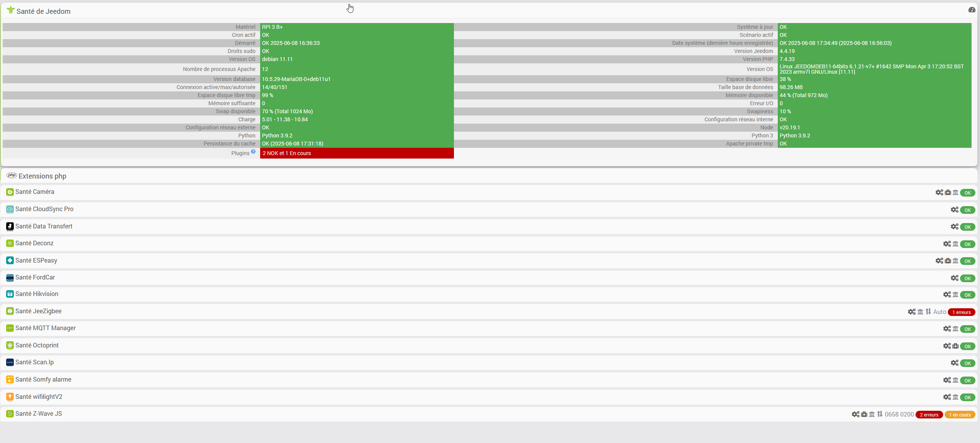Click the gears icon in Santé ESPeasy row
Screen dimensions: 980x443
click(939, 261)
